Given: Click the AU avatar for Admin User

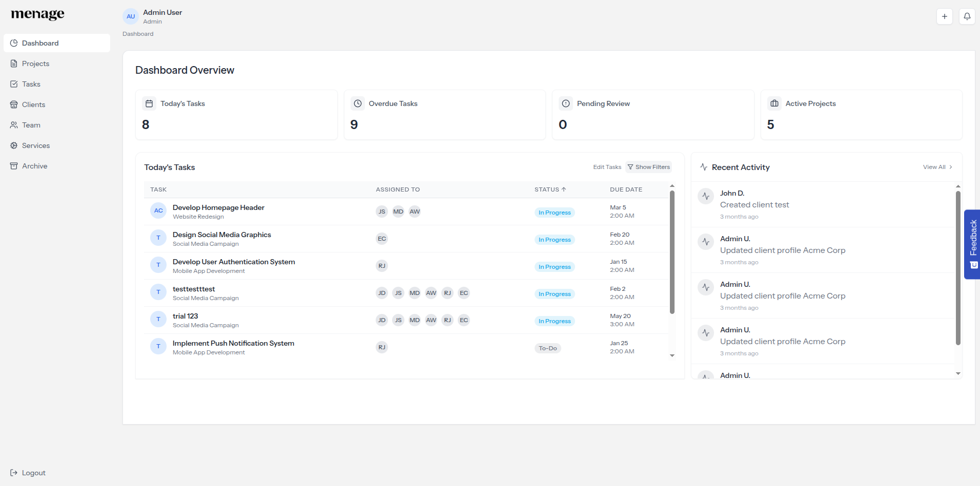Looking at the screenshot, I should [x=130, y=16].
